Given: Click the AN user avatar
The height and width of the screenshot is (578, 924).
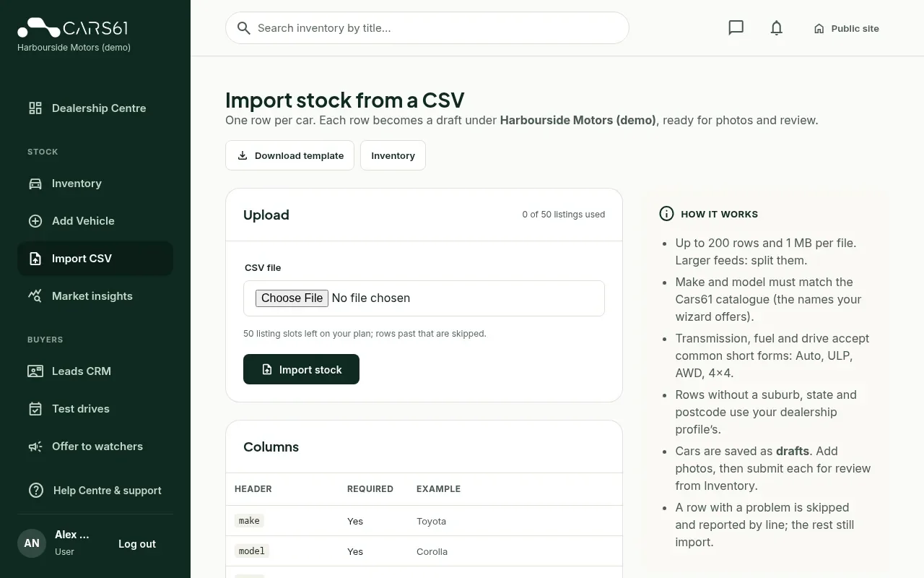Looking at the screenshot, I should tap(32, 543).
